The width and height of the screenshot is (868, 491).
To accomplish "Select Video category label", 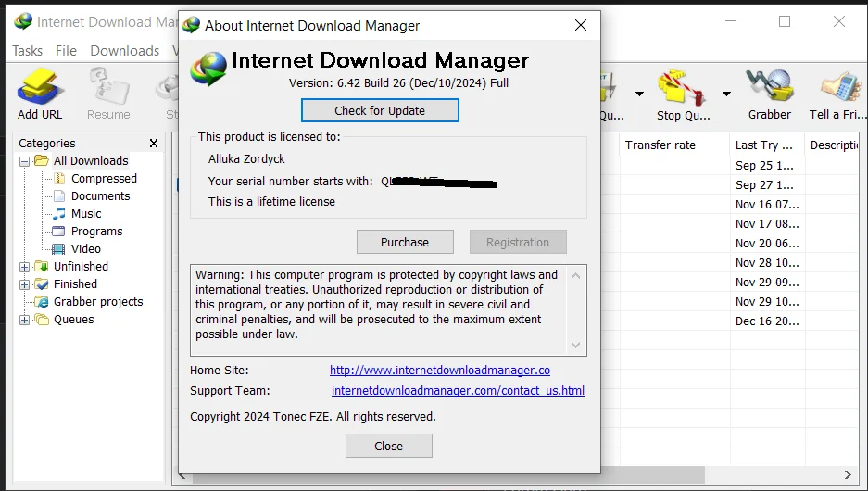I will (86, 249).
